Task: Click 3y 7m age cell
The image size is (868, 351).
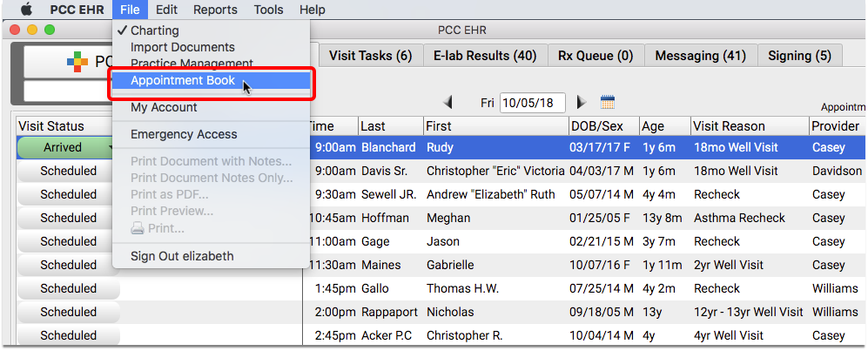Action: 661,242
